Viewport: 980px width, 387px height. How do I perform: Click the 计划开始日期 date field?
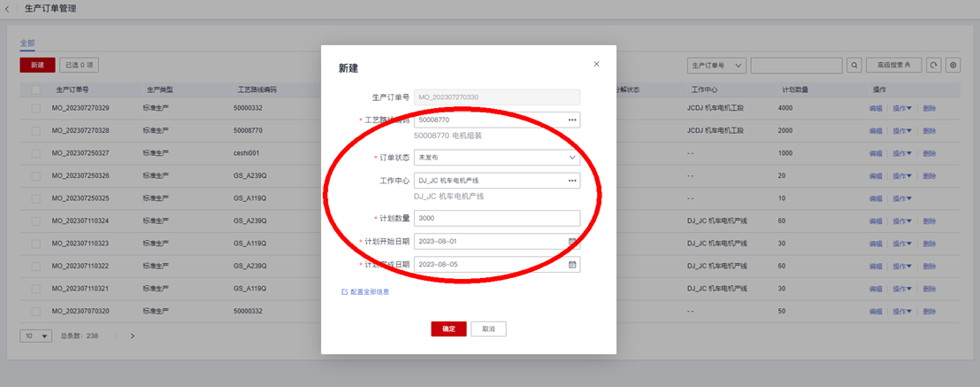click(497, 241)
